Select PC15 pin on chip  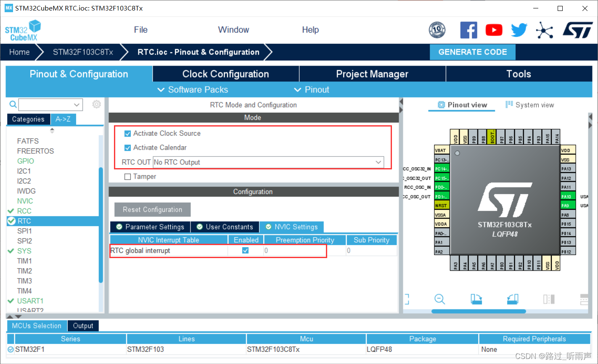click(442, 178)
